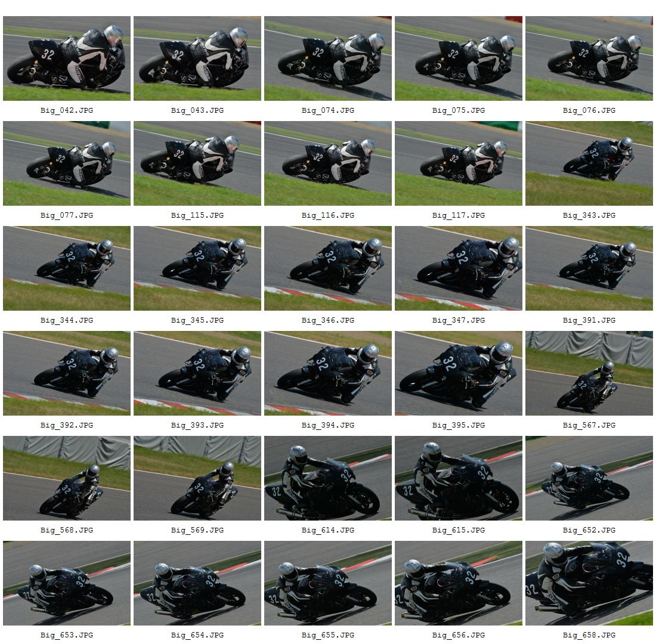Select the Big_652.JPG thumbnail
This screenshot has width=656, height=644.
coord(589,479)
